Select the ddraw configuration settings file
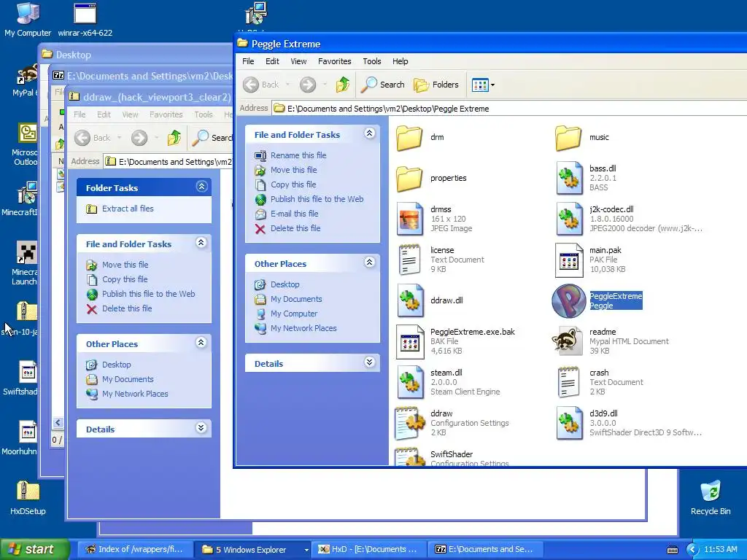Viewport: 747px width, 560px height. pyautogui.click(x=410, y=424)
